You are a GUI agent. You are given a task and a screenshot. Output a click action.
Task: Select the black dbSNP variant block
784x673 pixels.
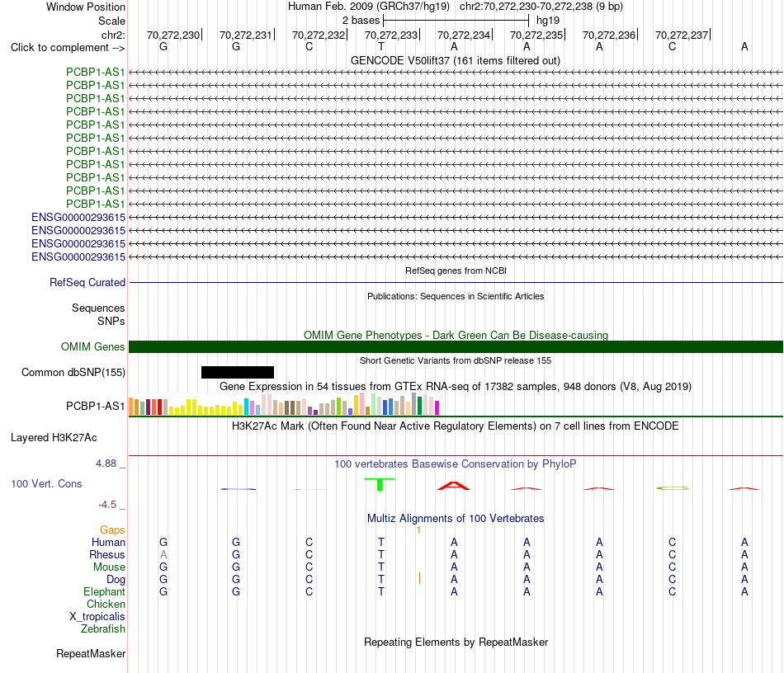[238, 372]
